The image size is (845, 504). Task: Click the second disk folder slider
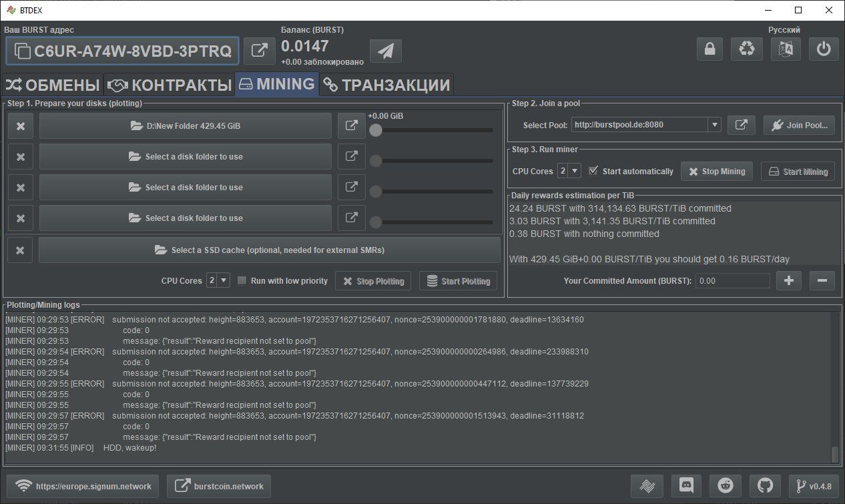(x=433, y=161)
